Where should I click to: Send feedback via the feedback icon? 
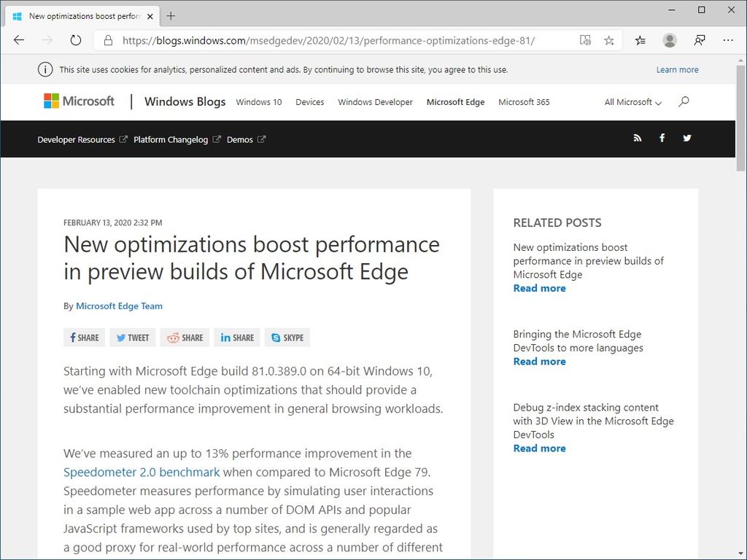point(700,40)
